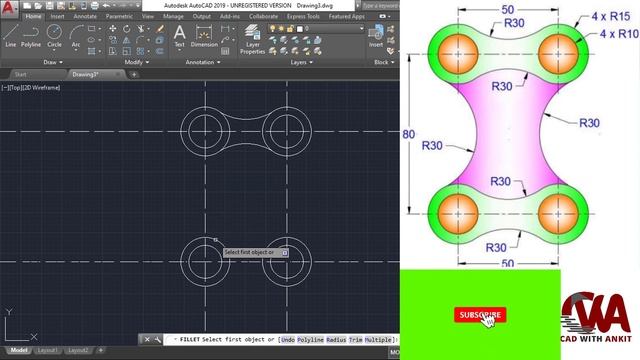
Task: Click New in Quick Access Toolbar
Action: [x=27, y=6]
